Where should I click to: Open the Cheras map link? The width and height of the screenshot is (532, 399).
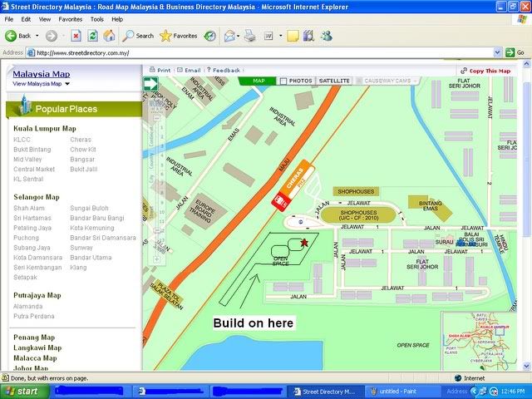[81, 140]
